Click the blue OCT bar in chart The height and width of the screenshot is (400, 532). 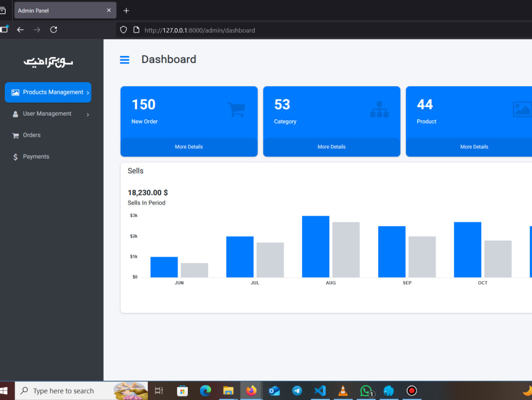(468, 250)
